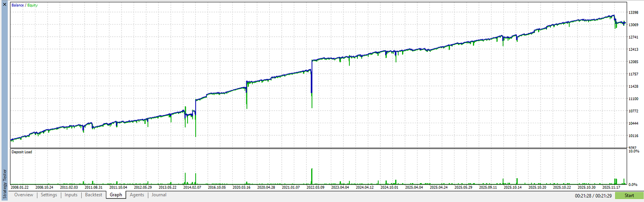Image resolution: width=644 pixels, height=202 pixels.
Task: Open the Settings tab
Action: pyautogui.click(x=49, y=195)
